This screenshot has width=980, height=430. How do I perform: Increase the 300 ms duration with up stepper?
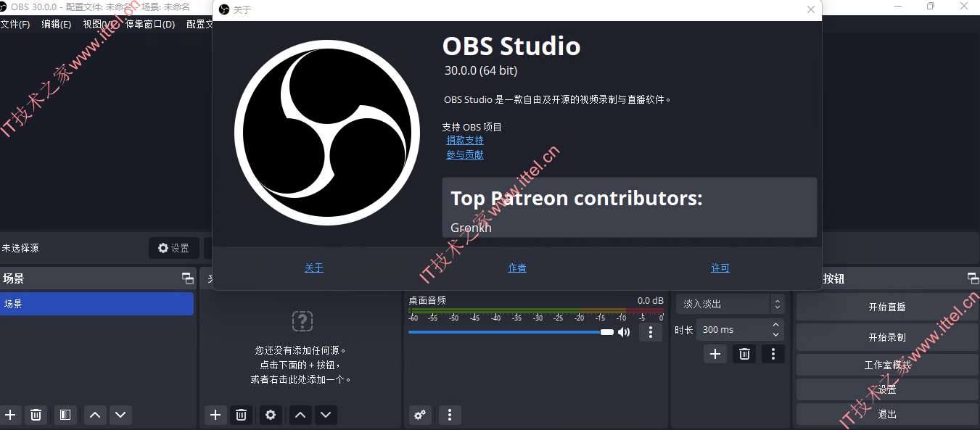776,325
